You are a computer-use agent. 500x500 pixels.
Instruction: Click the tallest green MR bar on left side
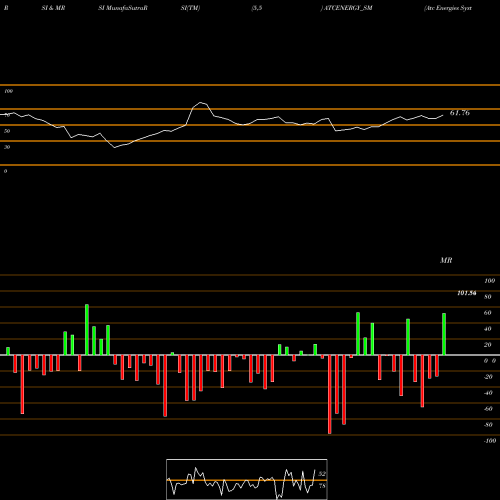(87, 330)
